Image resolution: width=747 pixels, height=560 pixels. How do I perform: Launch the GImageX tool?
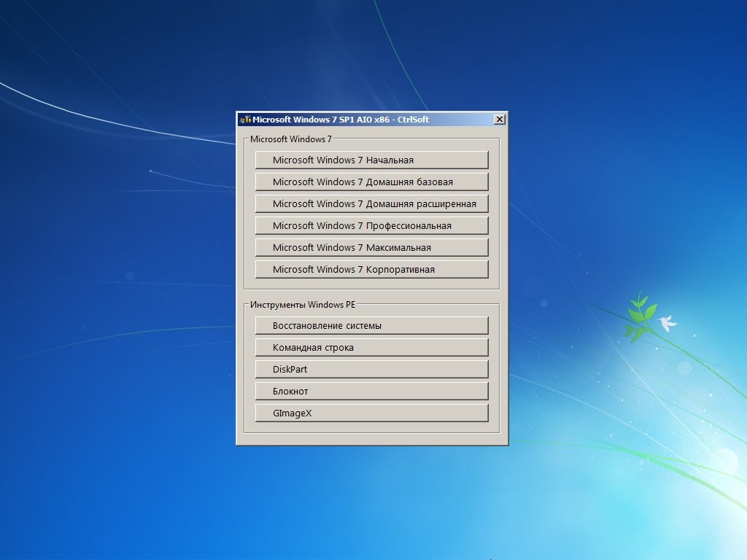point(371,413)
